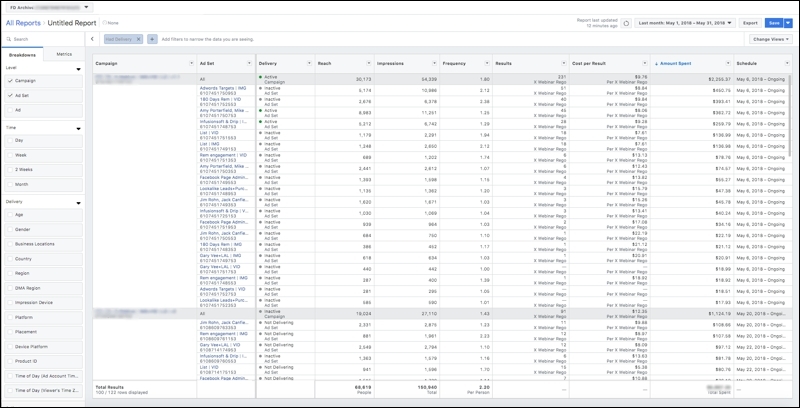This screenshot has height=408, width=800.
Task: Open Cost per Result column menu
Action: [x=644, y=63]
